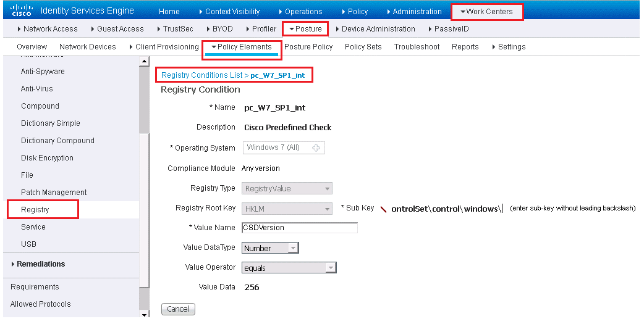Switch to the Posture Policy tab
The image size is (644, 324).
pos(308,47)
